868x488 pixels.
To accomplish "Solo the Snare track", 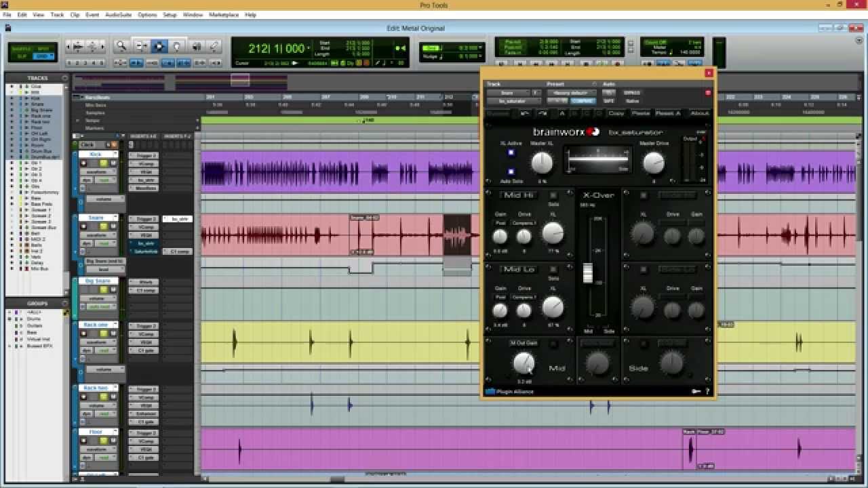I will (x=104, y=227).
